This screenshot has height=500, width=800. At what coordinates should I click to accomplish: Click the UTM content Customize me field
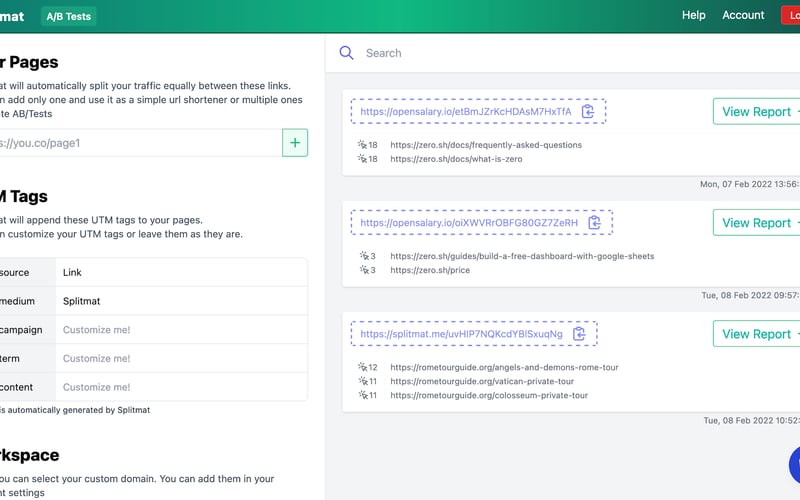click(182, 387)
